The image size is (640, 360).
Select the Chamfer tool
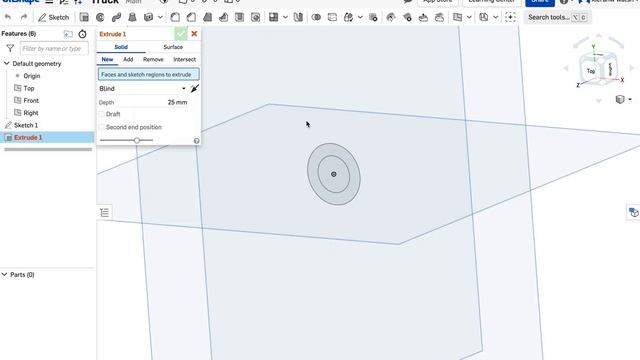[191, 17]
